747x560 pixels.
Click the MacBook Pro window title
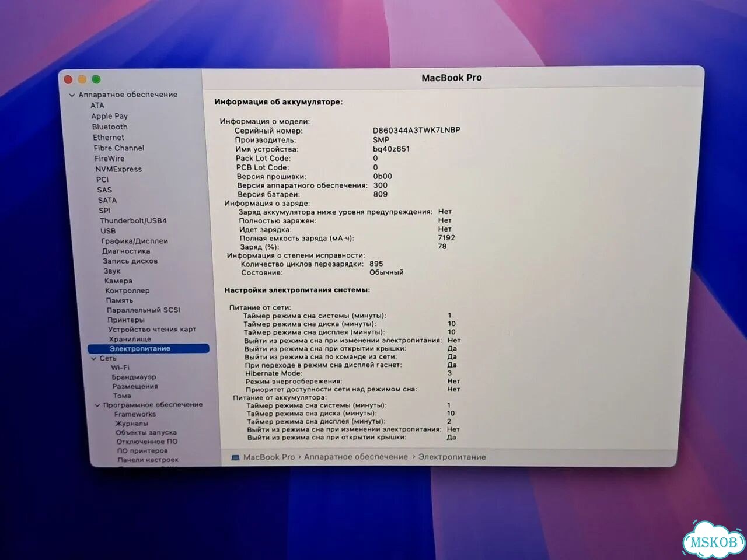tap(452, 78)
